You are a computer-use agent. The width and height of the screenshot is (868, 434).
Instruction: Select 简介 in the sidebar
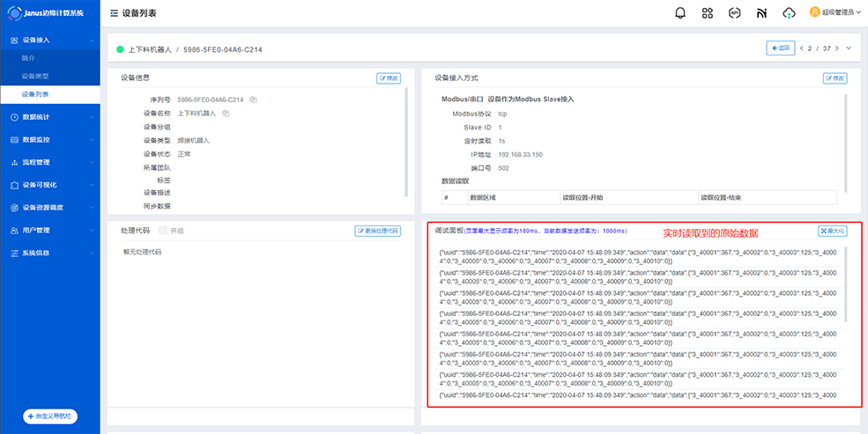(28, 57)
